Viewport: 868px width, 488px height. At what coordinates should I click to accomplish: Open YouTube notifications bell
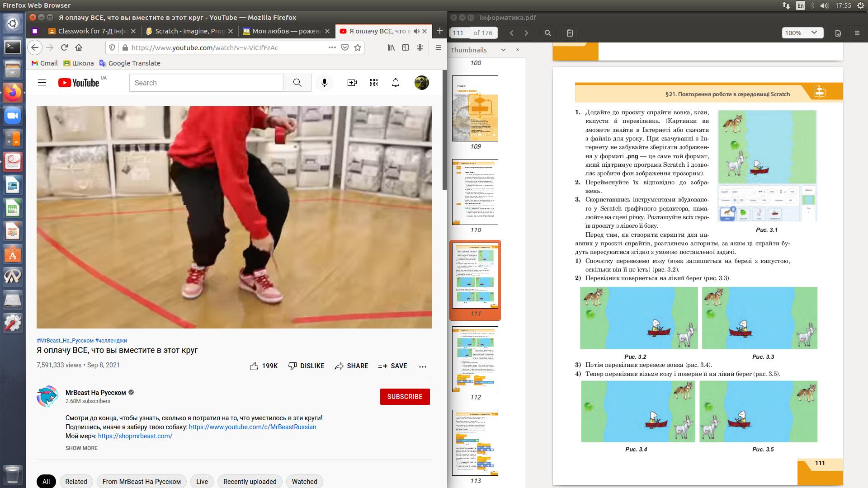[396, 83]
